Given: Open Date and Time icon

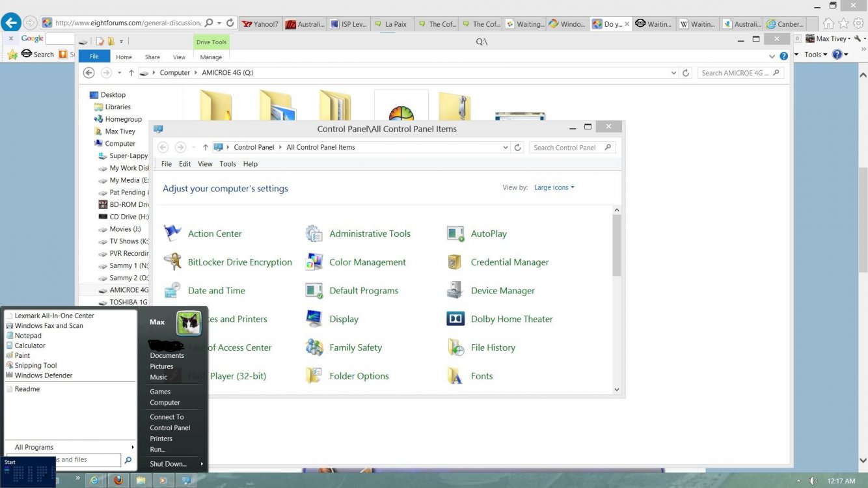Looking at the screenshot, I should pyautogui.click(x=172, y=291).
